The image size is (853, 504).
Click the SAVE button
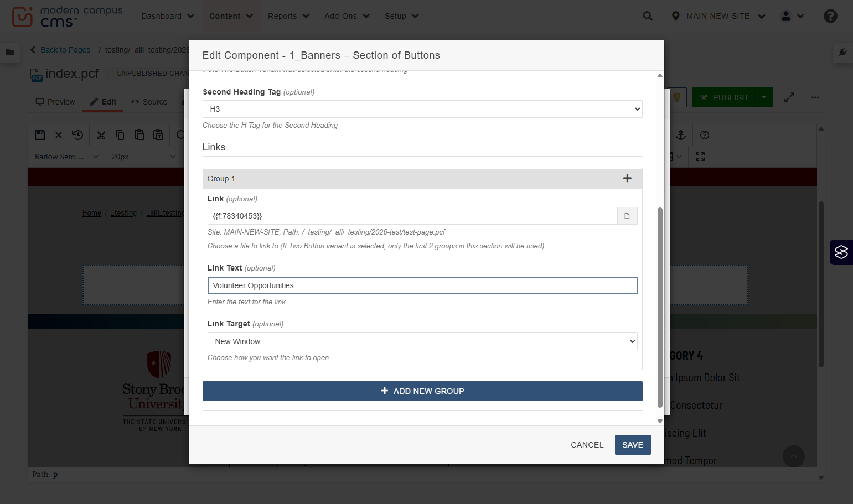(x=633, y=445)
